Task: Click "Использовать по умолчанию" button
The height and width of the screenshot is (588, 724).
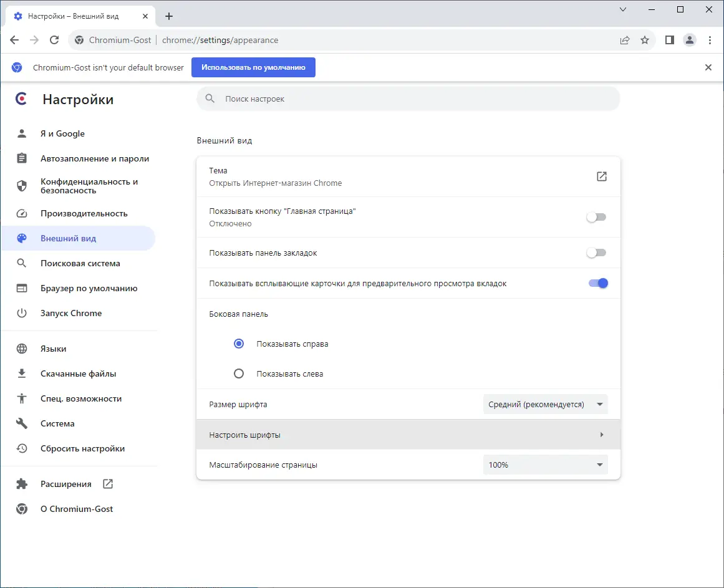Action: (x=253, y=67)
